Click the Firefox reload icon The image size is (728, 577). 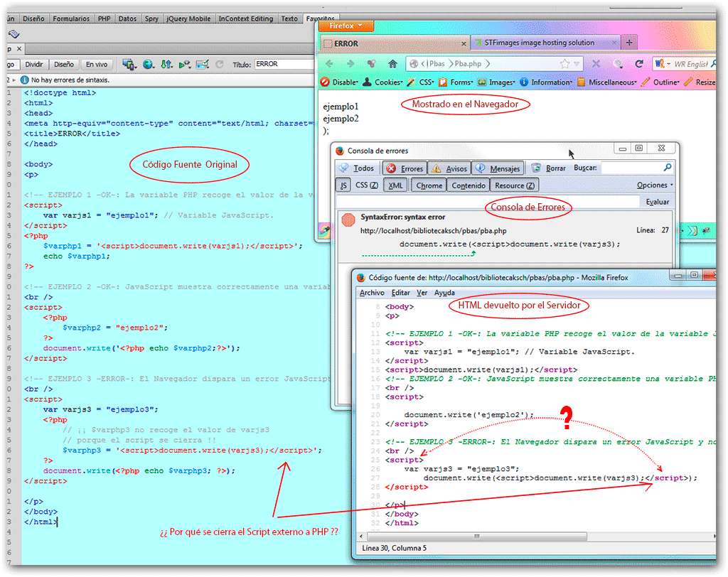(639, 63)
